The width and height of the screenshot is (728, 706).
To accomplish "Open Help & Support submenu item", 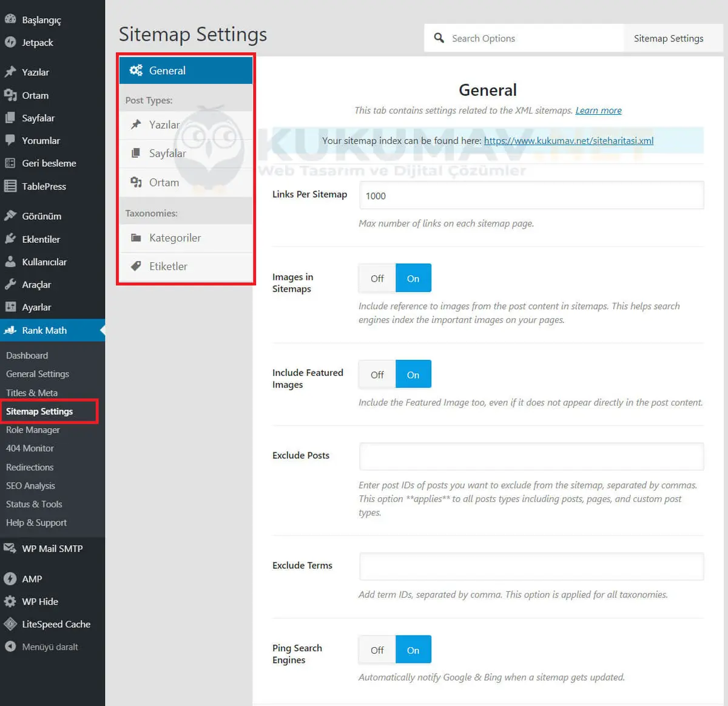I will [36, 523].
